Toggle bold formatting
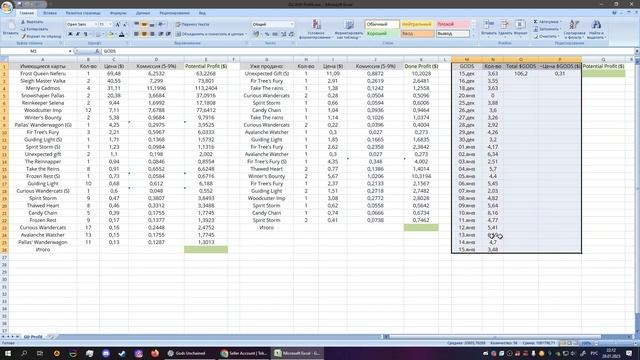Screen dimensions: 640x360 [70, 34]
